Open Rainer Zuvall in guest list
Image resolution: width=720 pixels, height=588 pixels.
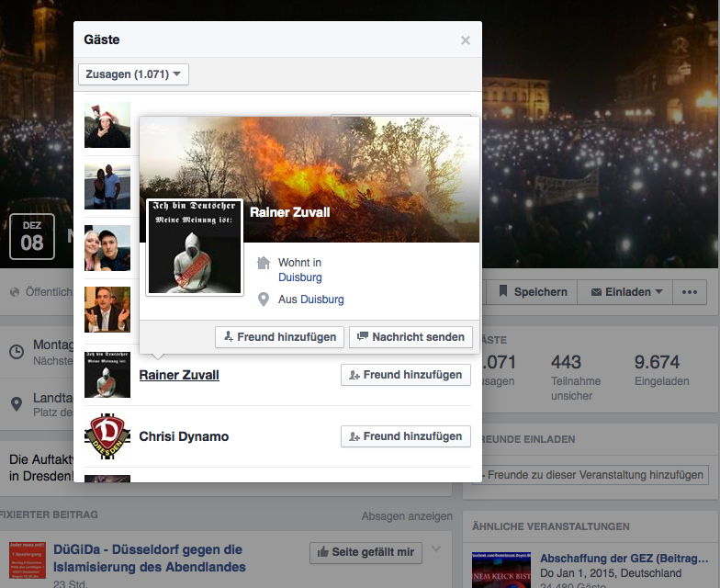179,375
